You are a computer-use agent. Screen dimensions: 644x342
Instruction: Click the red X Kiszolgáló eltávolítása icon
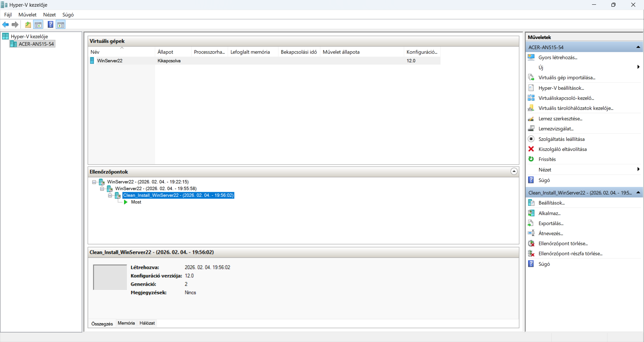pos(531,149)
